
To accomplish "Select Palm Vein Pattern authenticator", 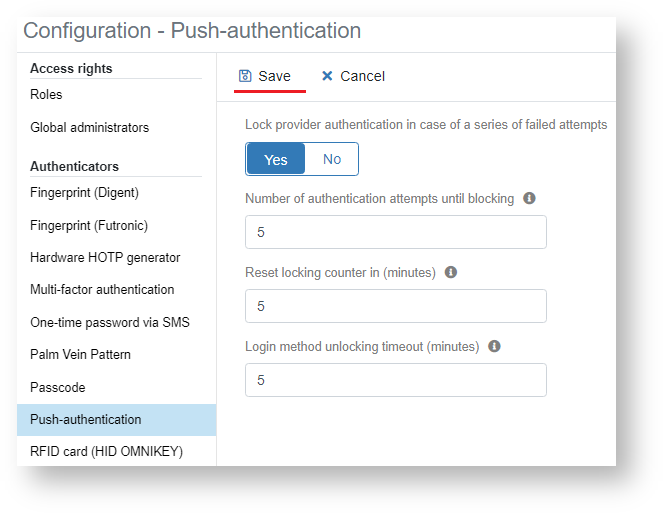I will tap(80, 355).
